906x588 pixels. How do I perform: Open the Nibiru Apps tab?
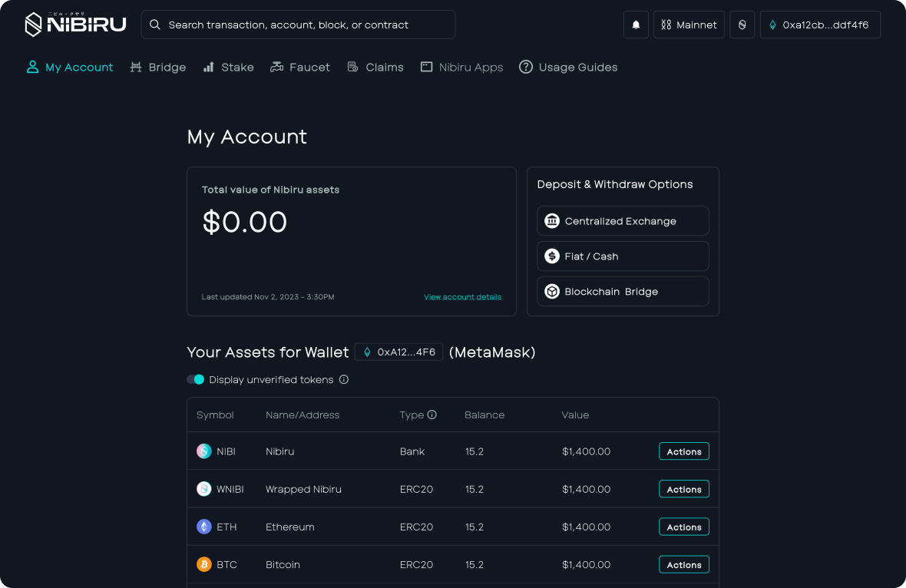point(461,67)
